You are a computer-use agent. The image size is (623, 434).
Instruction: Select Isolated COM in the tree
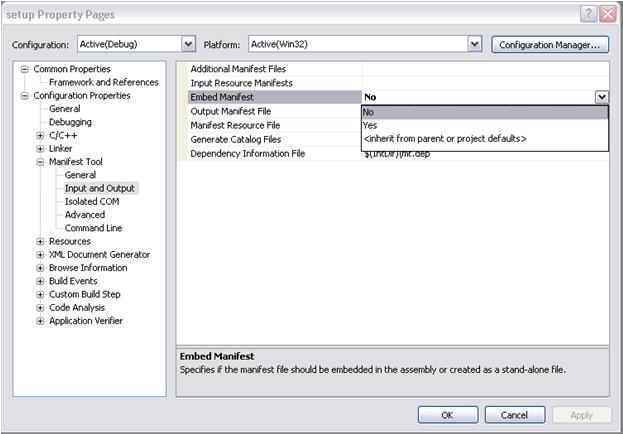pos(92,201)
